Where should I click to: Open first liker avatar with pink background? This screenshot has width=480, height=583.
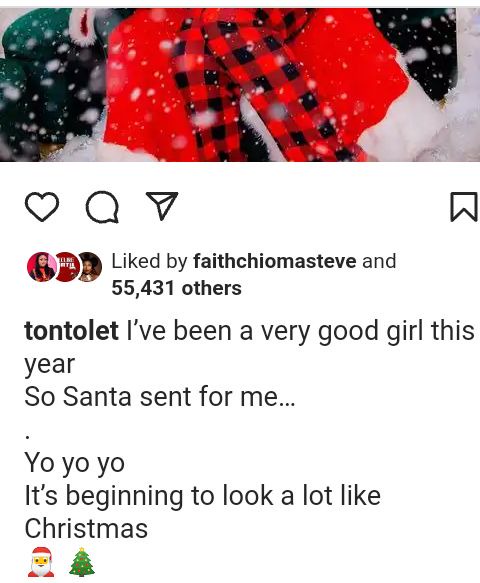click(41, 267)
